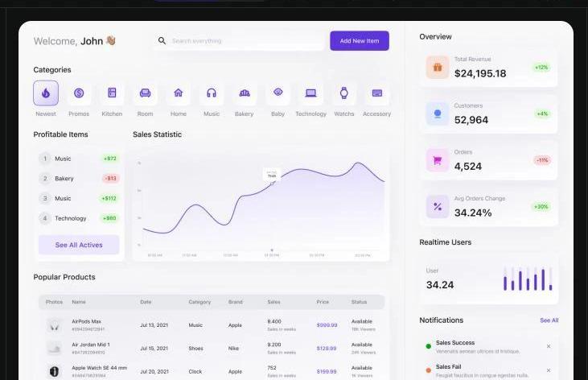Viewport: 588px width, 380px height.
Task: Select the AirPods Max product thumbnail
Action: [x=55, y=325]
